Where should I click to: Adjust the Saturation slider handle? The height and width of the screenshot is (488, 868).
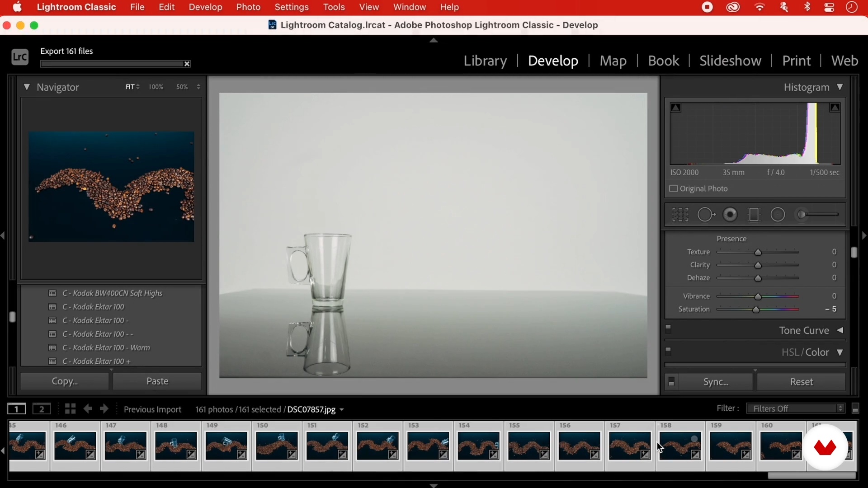coord(756,310)
